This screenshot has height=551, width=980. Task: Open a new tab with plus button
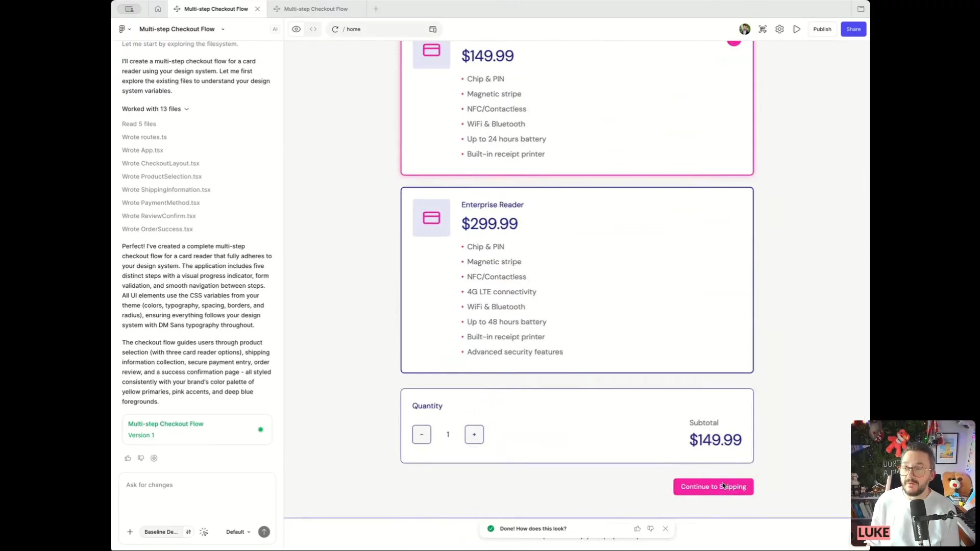376,9
